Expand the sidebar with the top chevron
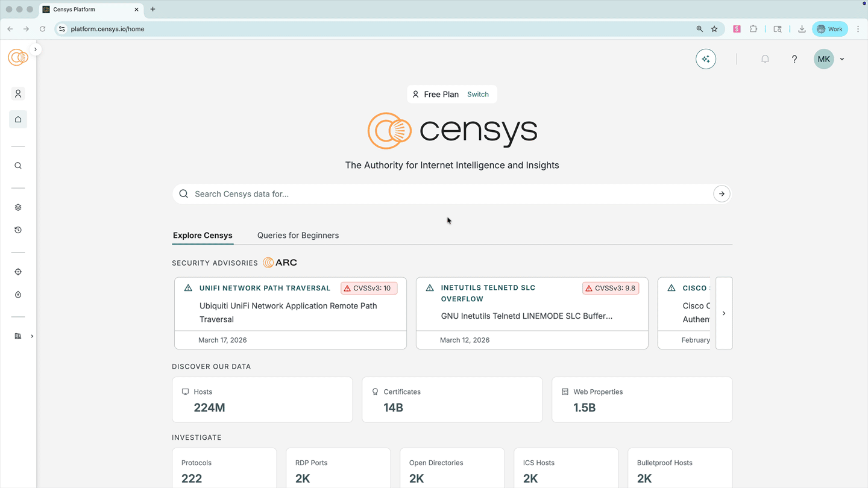Image resolution: width=868 pixels, height=488 pixels. (36, 49)
